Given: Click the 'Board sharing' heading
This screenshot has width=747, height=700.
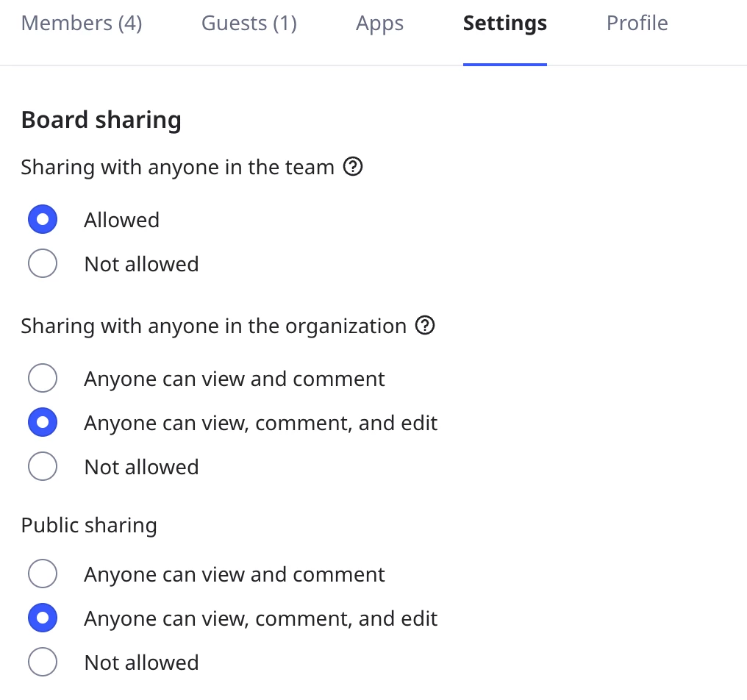Looking at the screenshot, I should (x=101, y=120).
